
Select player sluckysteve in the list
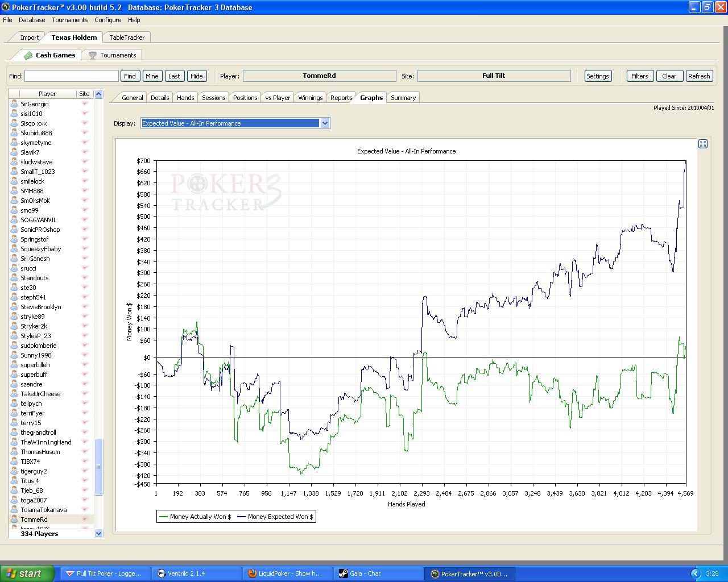tap(51, 162)
